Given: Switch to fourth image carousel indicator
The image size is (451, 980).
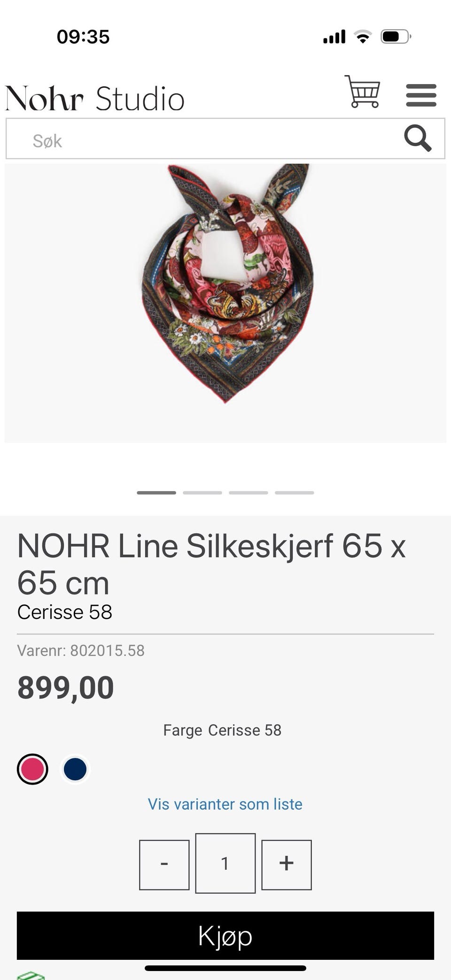Looking at the screenshot, I should (295, 493).
